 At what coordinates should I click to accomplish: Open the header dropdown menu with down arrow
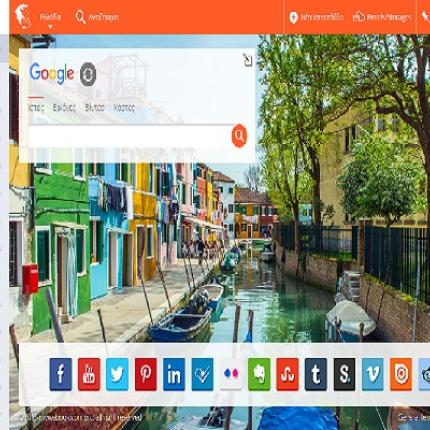tap(50, 20)
